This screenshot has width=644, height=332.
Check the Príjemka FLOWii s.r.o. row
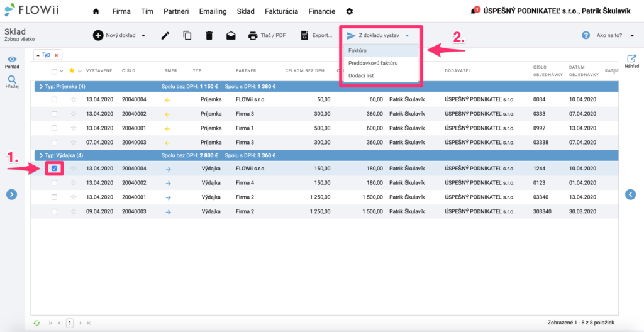tap(54, 99)
